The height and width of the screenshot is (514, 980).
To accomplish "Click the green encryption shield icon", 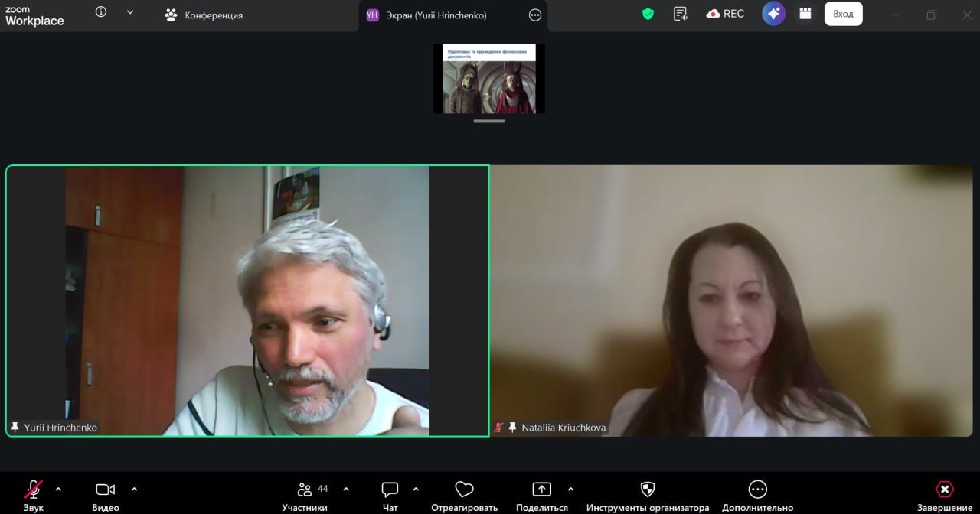I will coord(648,14).
